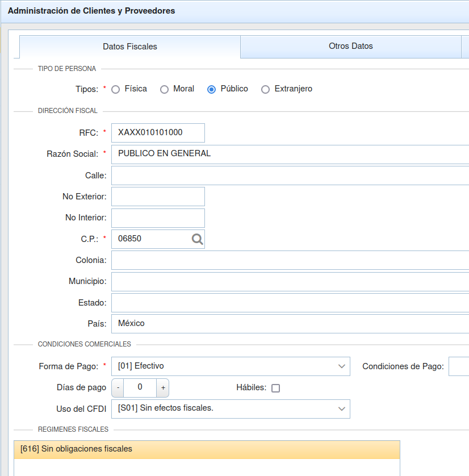This screenshot has width=469, height=476.
Task: Select the Público person type
Action: (x=211, y=90)
